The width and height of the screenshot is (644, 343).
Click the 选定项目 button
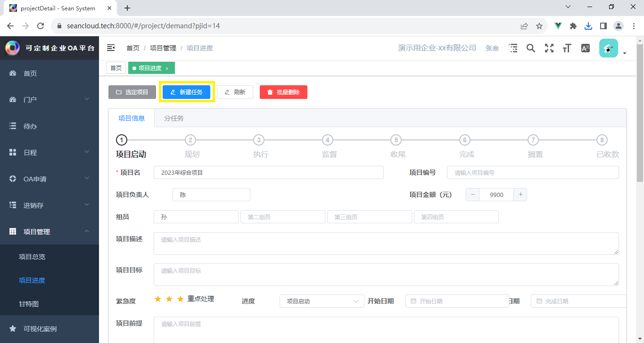(x=132, y=92)
